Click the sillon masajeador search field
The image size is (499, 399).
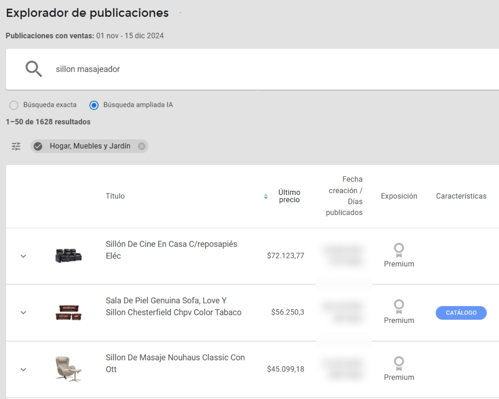(252, 69)
